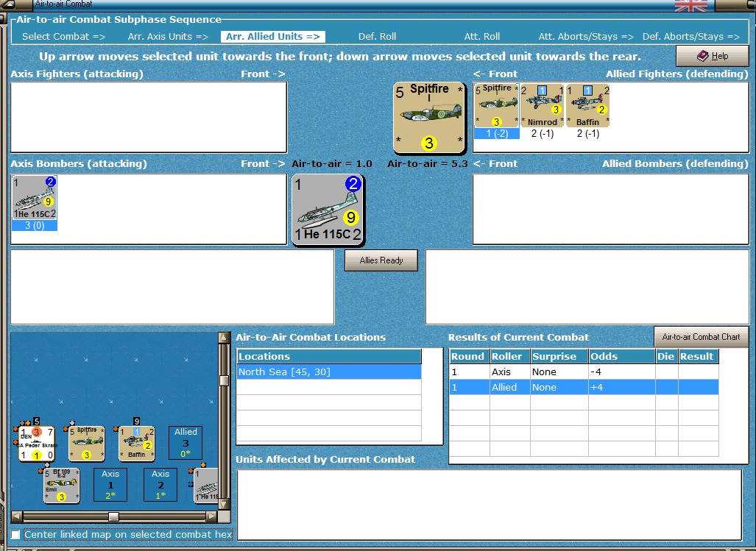
Task: Open the Air-to-air Combat Chart
Action: click(x=701, y=337)
